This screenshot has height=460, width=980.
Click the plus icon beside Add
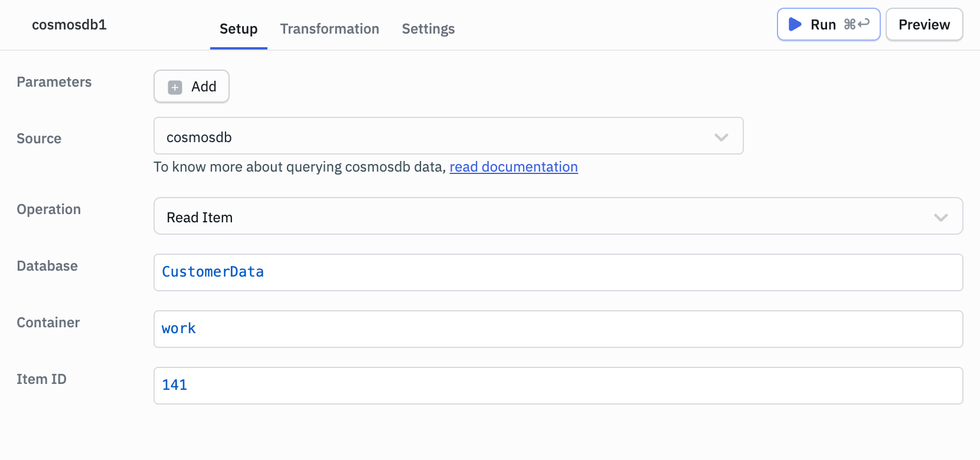tap(175, 87)
